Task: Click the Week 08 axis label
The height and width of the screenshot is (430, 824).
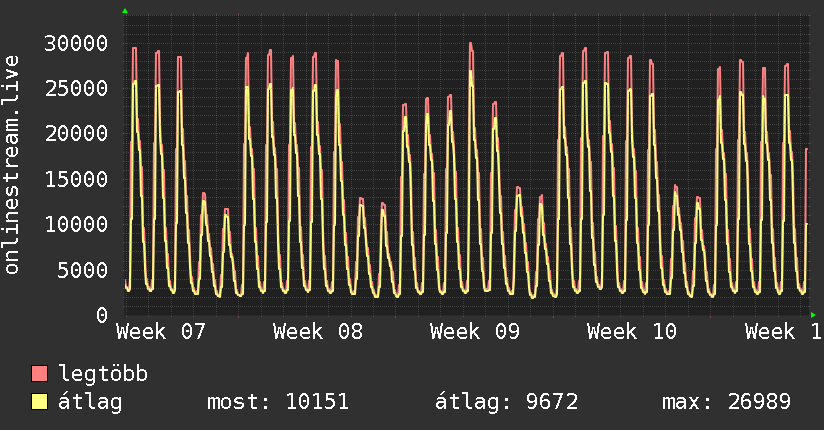Action: (x=318, y=332)
